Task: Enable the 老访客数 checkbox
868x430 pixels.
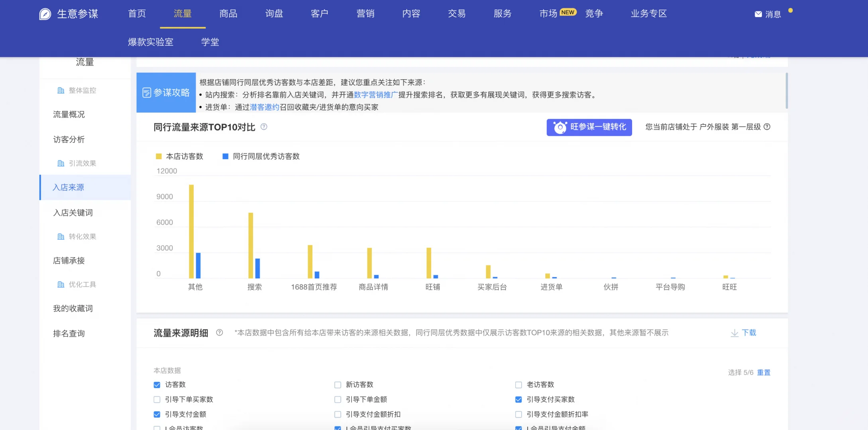Action: click(x=518, y=385)
